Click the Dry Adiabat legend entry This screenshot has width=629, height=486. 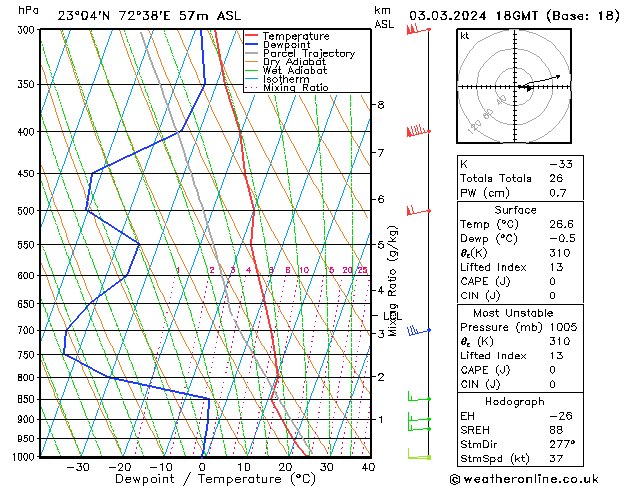click(x=286, y=62)
